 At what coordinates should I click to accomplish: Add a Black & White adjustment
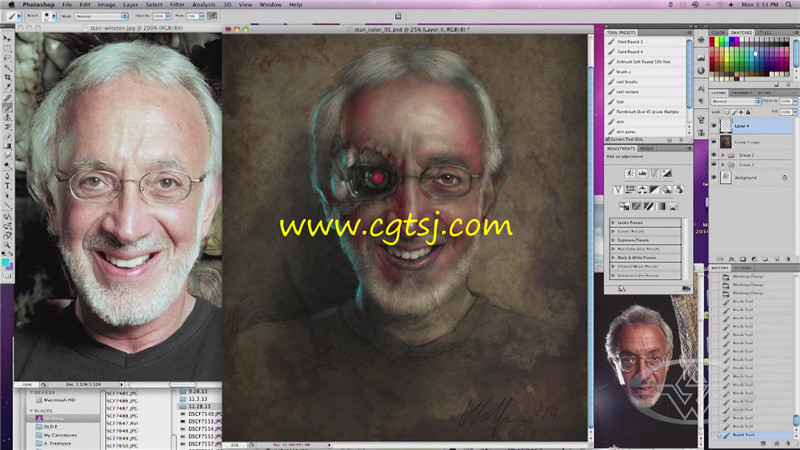point(655,190)
